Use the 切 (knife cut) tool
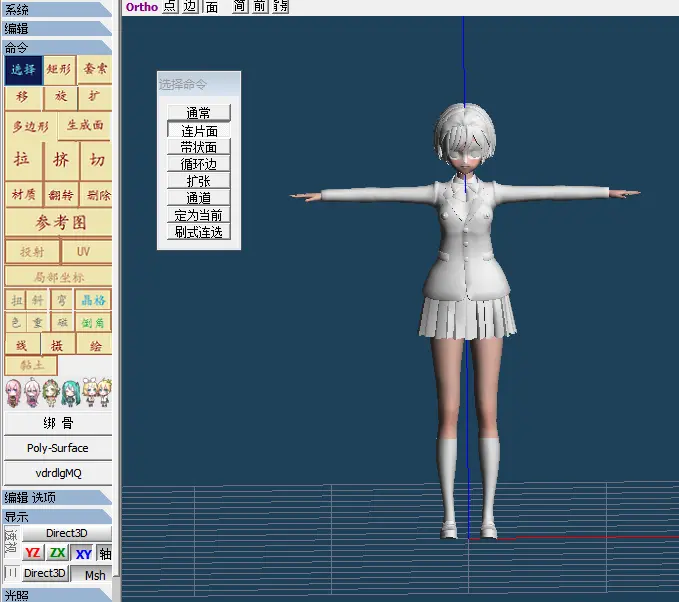Viewport: 679px width, 602px height. point(96,160)
